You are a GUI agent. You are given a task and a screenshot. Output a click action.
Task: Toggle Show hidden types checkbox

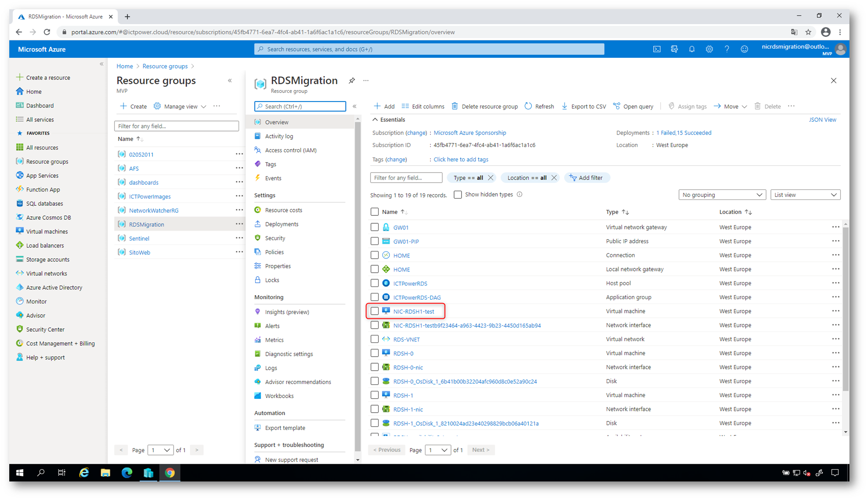[458, 194]
